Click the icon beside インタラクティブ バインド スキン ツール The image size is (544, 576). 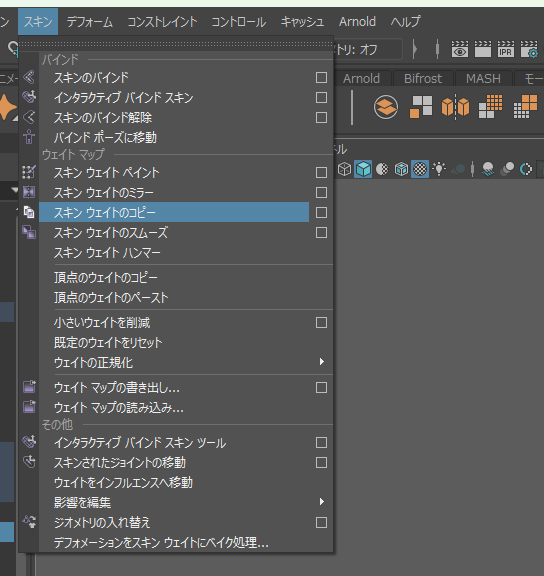pos(29,442)
